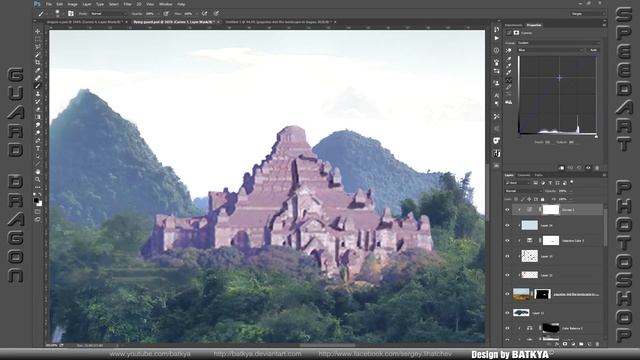Image resolution: width=640 pixels, height=360 pixels.
Task: Open the Filter menu
Action: coord(127,4)
